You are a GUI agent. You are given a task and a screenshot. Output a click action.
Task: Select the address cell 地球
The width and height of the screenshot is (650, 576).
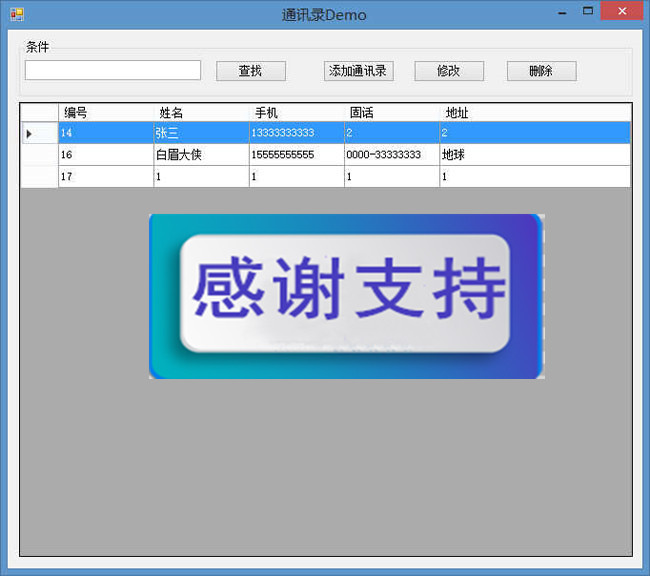(x=535, y=155)
